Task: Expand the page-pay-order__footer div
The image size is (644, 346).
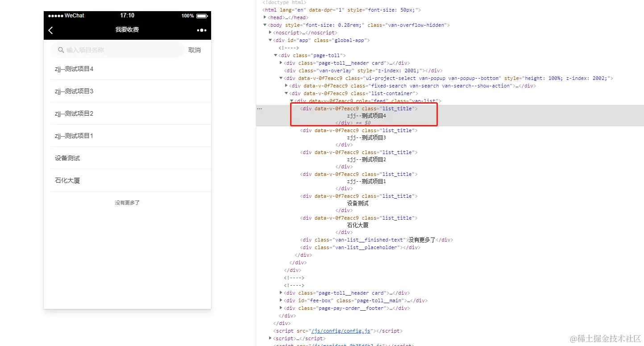Action: 281,308
